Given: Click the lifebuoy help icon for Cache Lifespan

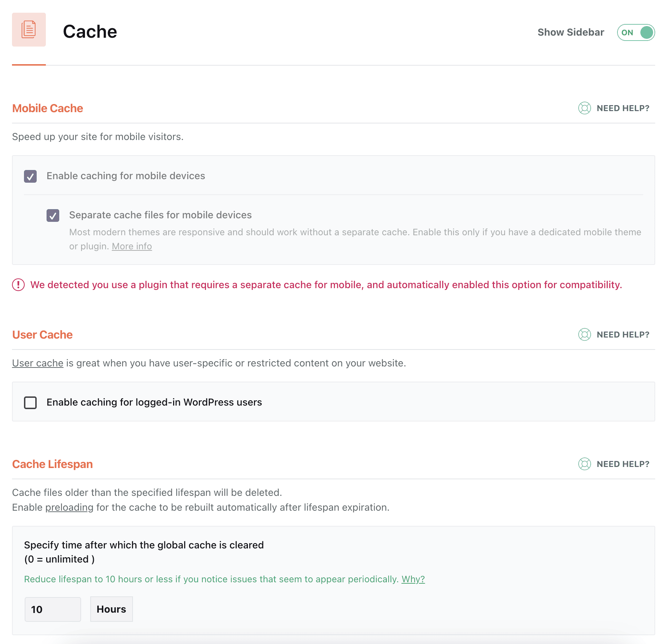Looking at the screenshot, I should (584, 464).
